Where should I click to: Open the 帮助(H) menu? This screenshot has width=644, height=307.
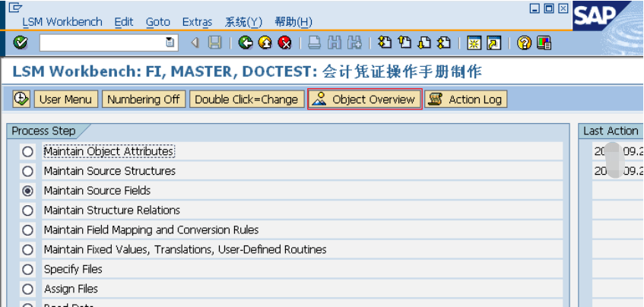pos(293,22)
